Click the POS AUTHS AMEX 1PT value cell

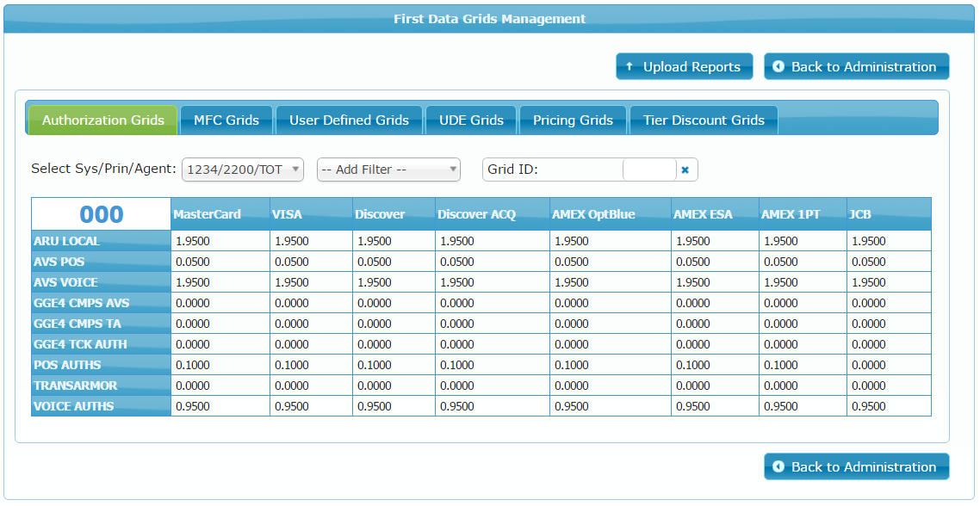tap(803, 365)
